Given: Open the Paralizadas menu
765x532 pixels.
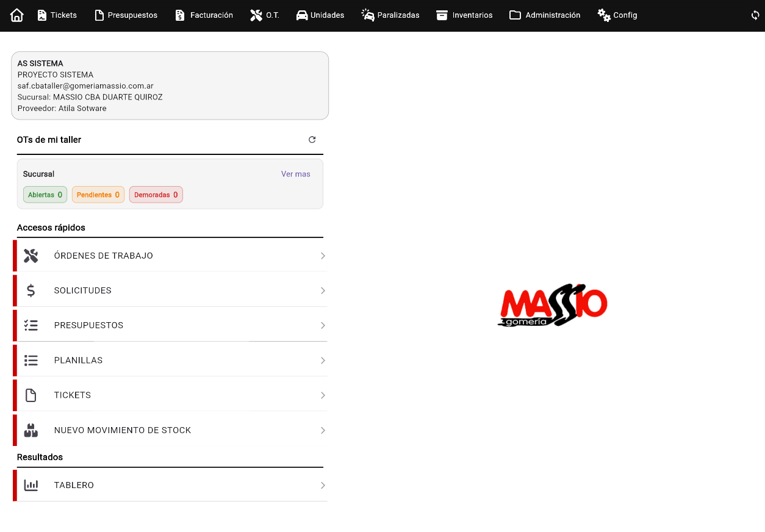Looking at the screenshot, I should (x=390, y=15).
